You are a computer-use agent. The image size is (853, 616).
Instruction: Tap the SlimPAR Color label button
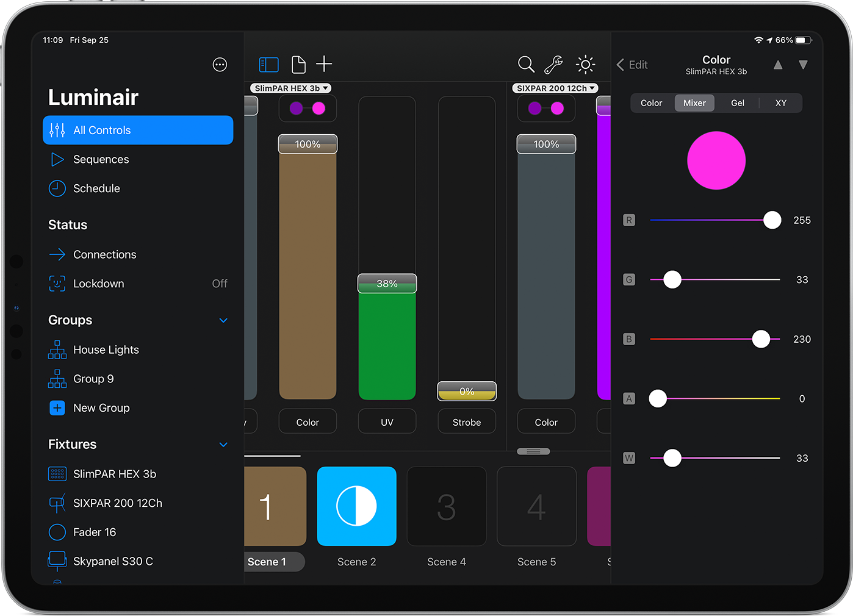[308, 422]
